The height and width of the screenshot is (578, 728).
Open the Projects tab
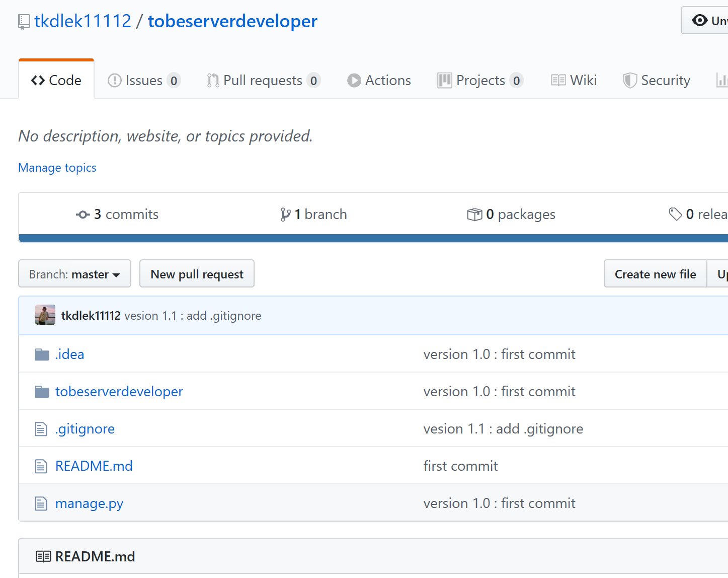(480, 81)
